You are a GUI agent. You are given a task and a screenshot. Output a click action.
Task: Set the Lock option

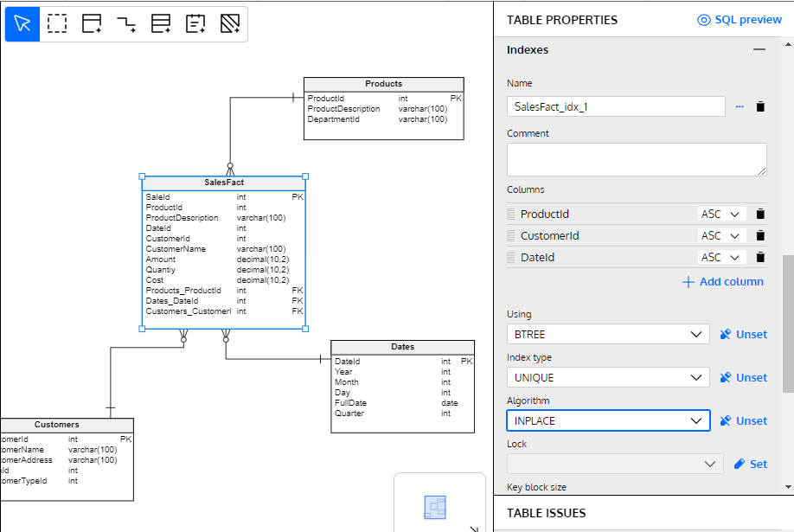(751, 465)
